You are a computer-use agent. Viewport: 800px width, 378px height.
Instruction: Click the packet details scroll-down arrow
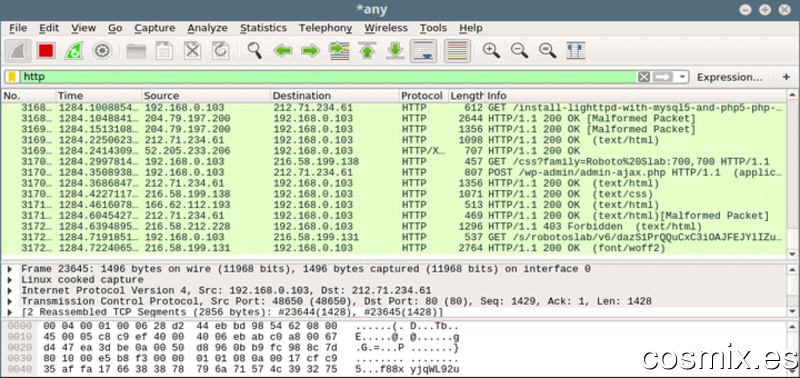click(792, 311)
